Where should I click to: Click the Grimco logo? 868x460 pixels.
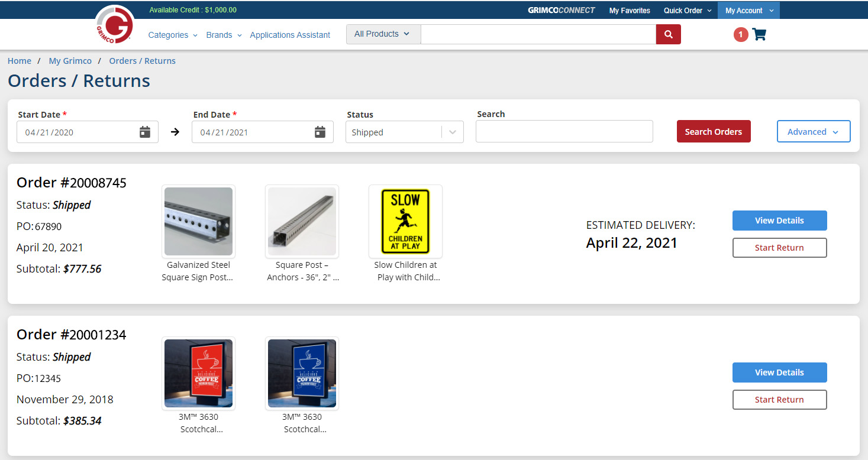(x=115, y=25)
